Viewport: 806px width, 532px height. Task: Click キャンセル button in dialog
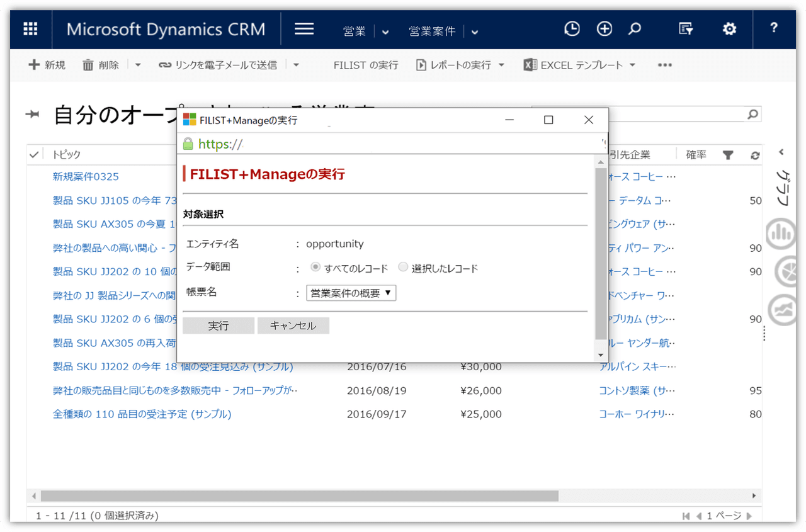[x=293, y=325]
